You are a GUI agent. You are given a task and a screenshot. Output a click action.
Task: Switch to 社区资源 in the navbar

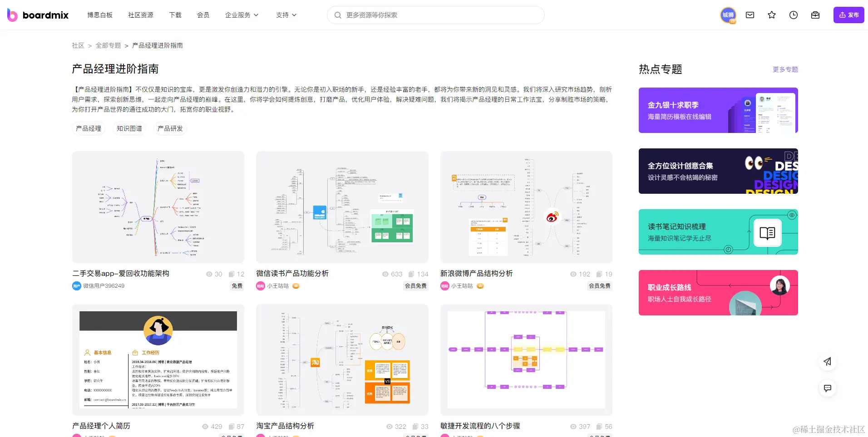(x=140, y=15)
